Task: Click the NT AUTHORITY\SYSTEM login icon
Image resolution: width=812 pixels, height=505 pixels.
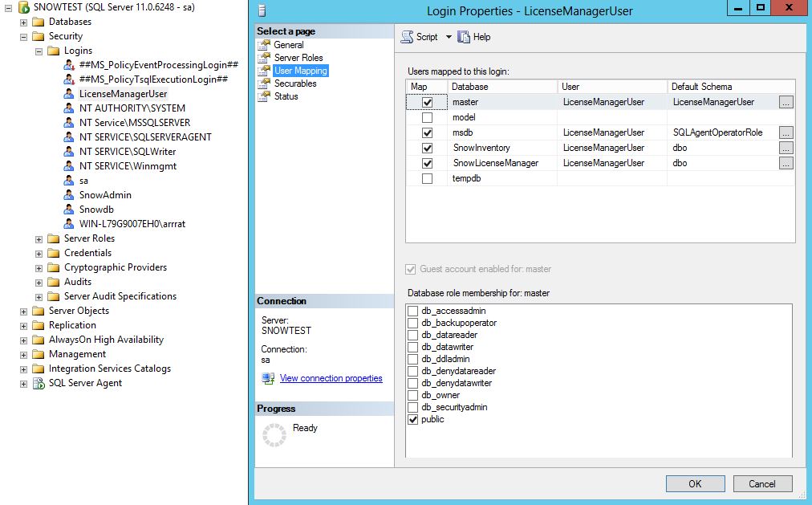Action: click(69, 108)
